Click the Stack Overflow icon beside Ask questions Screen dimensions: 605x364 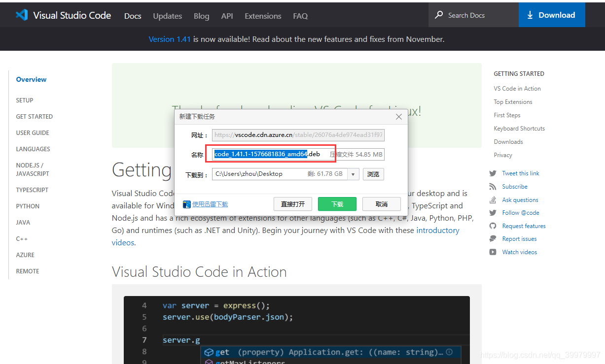493,200
